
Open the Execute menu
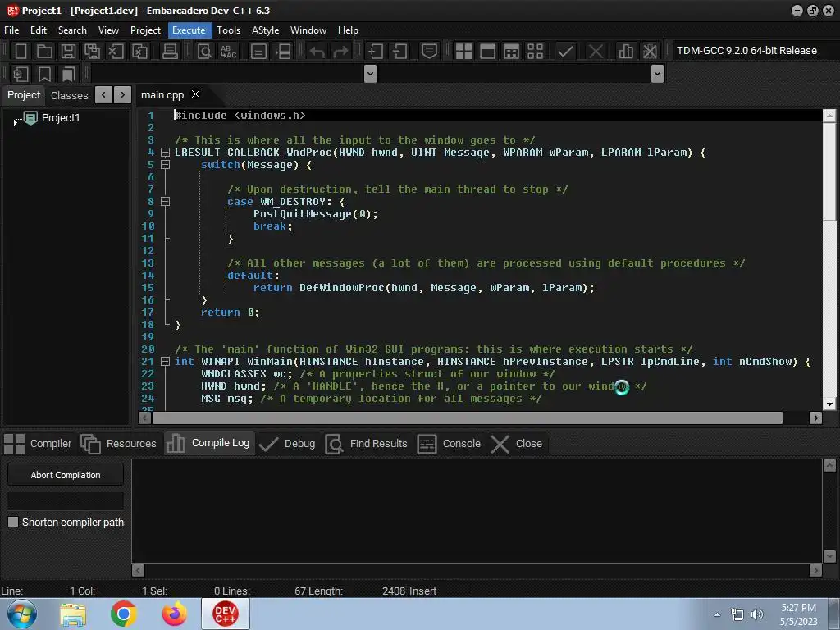[189, 30]
